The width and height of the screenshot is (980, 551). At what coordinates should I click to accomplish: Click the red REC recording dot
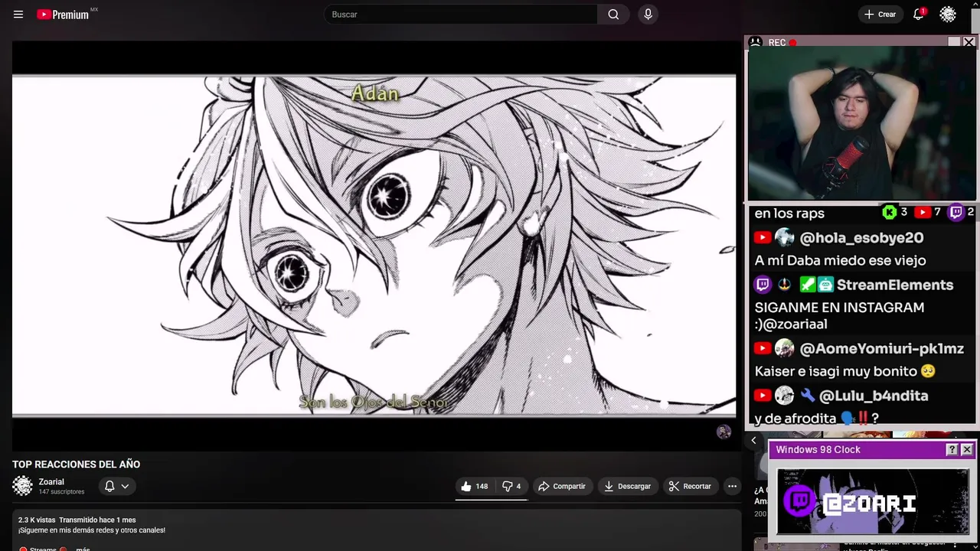tap(792, 43)
